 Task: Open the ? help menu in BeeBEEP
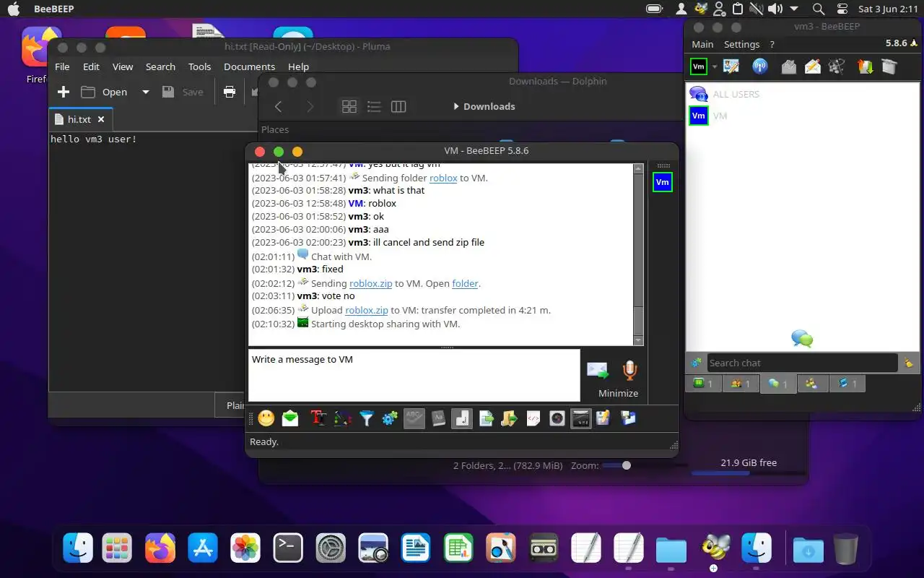(772, 44)
